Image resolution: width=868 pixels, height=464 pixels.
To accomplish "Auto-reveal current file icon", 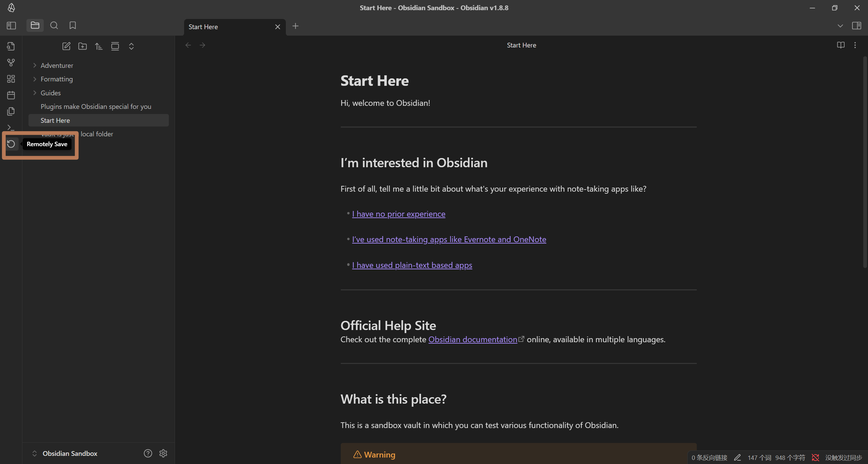I will (115, 46).
